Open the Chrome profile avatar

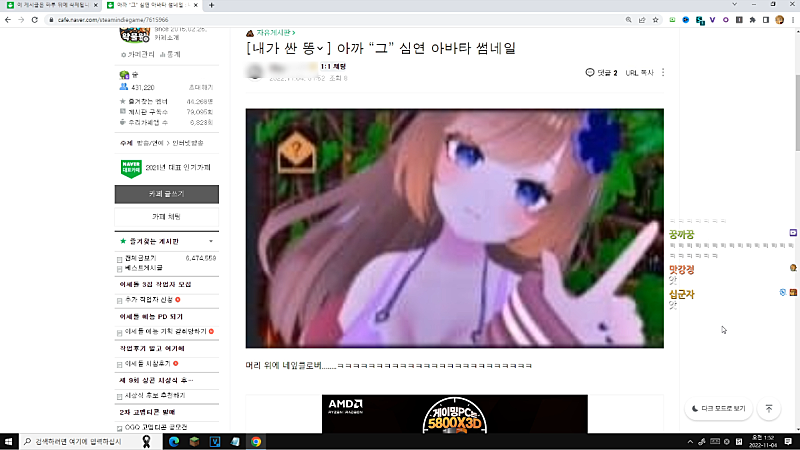tap(779, 20)
